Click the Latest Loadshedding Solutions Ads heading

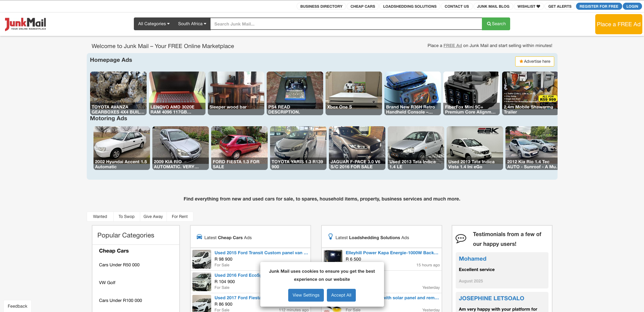[372, 238]
